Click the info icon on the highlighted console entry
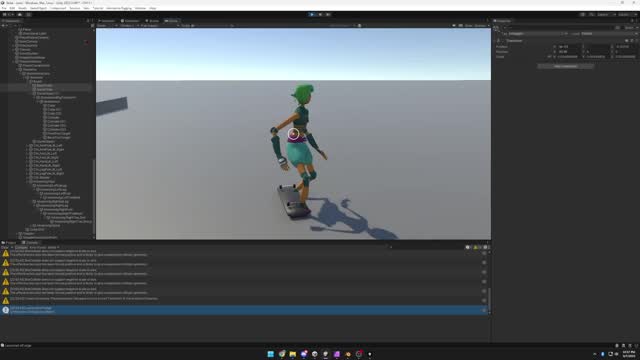Screen dimensions: 640x360 coord(5,310)
